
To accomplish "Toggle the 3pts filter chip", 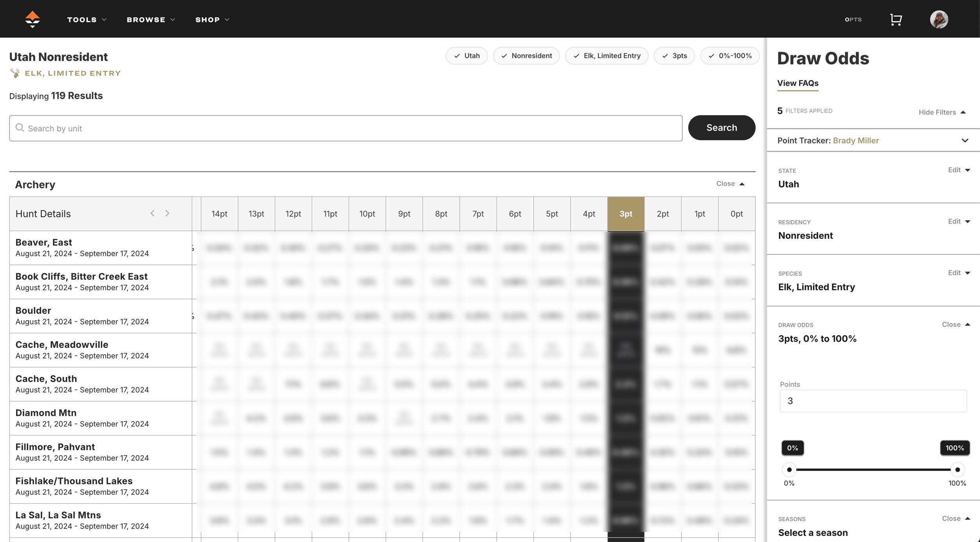I will 674,56.
